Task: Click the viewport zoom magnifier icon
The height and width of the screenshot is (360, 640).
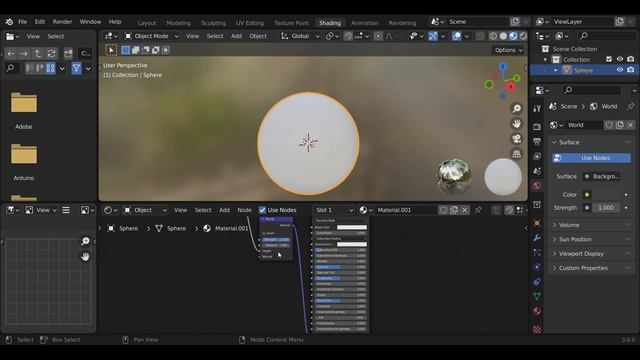Action: pyautogui.click(x=516, y=108)
